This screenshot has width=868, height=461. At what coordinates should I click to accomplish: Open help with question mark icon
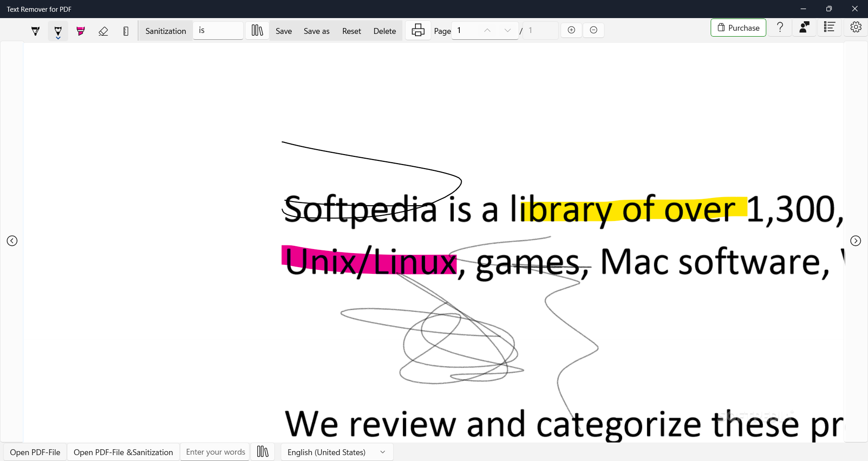(780, 28)
